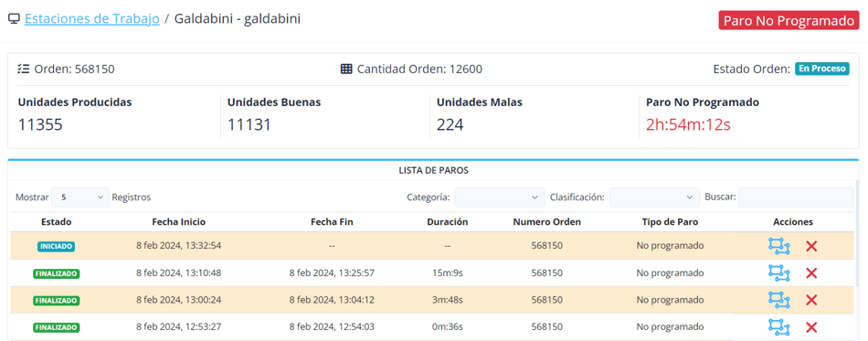The image size is (868, 341).
Task: Click the En Proceso order status badge
Action: 822,69
